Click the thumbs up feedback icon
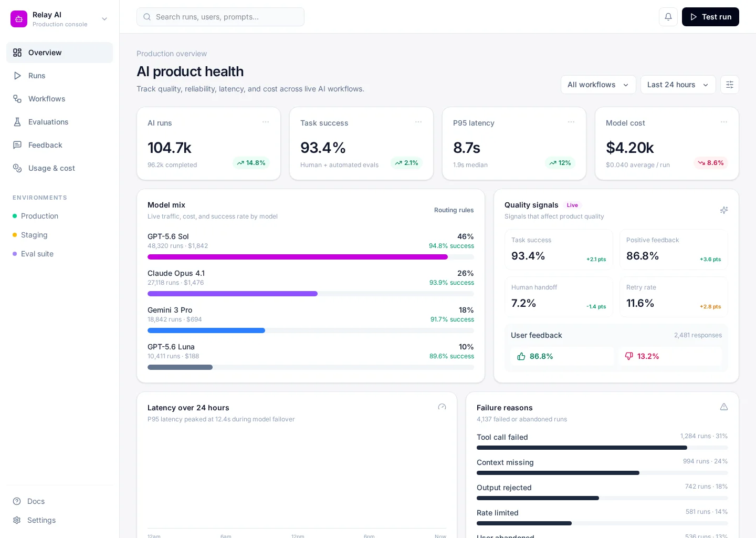 [x=521, y=356]
